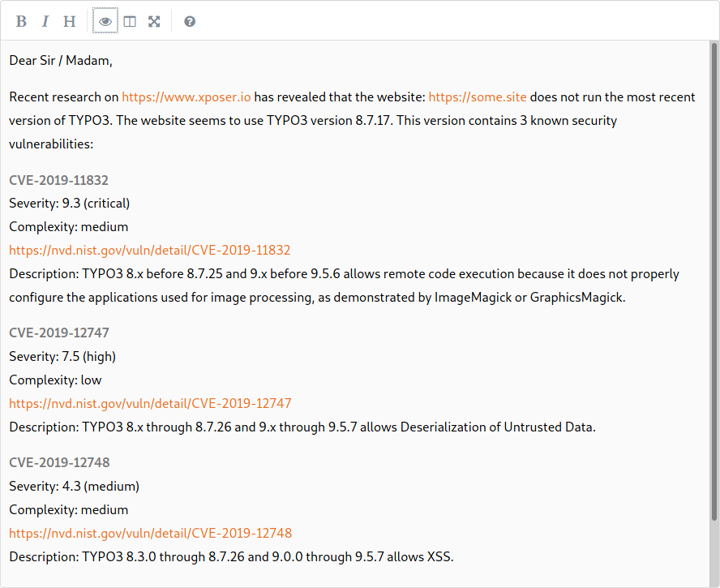The height and width of the screenshot is (588, 720).
Task: Click the 'Dear Sir / Madam' greeting line
Action: click(x=61, y=61)
